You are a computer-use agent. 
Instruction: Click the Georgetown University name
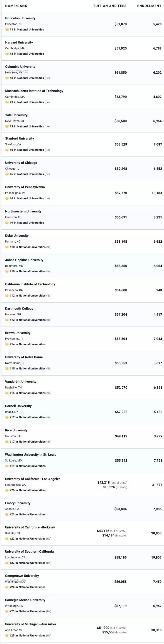[22, 576]
